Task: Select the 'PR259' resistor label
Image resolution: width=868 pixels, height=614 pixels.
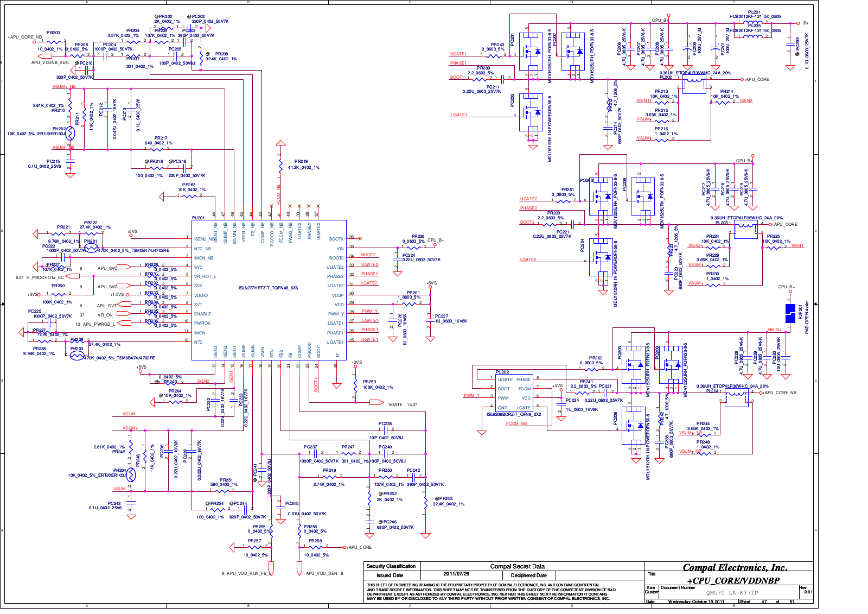Action: tap(369, 382)
